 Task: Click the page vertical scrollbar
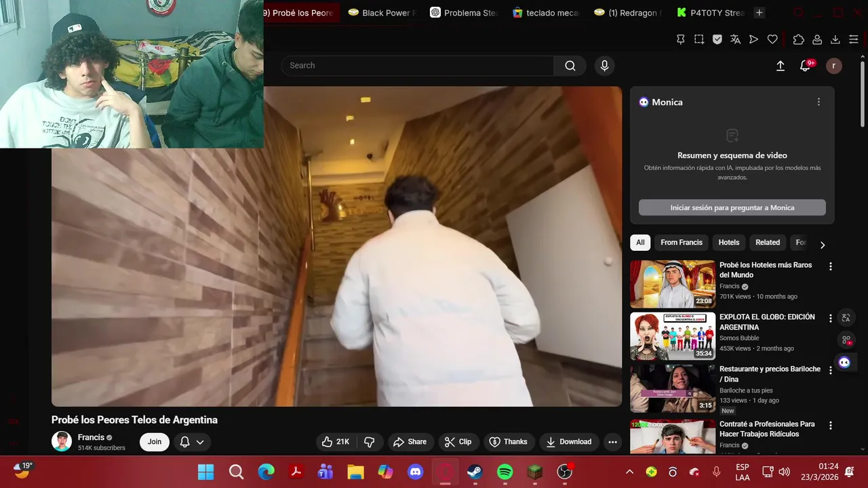pos(863,95)
